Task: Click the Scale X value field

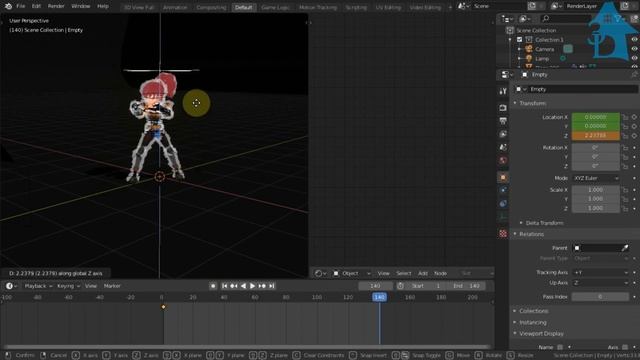Action: [596, 190]
